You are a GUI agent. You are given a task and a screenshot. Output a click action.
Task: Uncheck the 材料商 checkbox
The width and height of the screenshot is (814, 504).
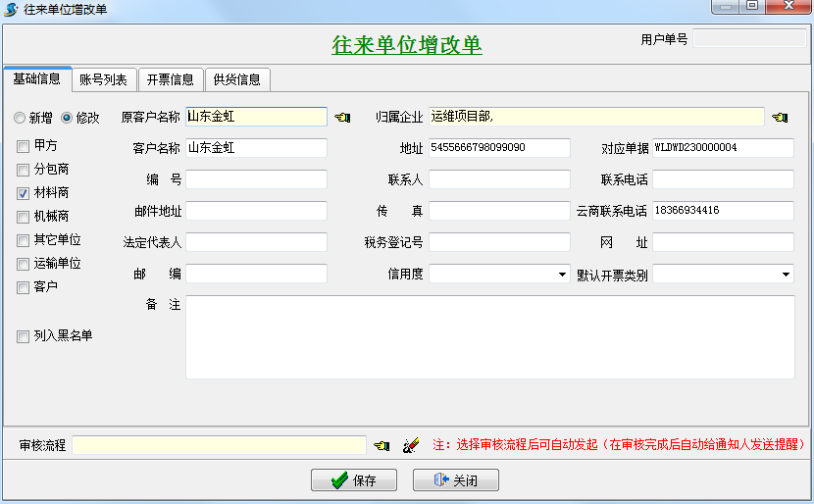(x=23, y=193)
